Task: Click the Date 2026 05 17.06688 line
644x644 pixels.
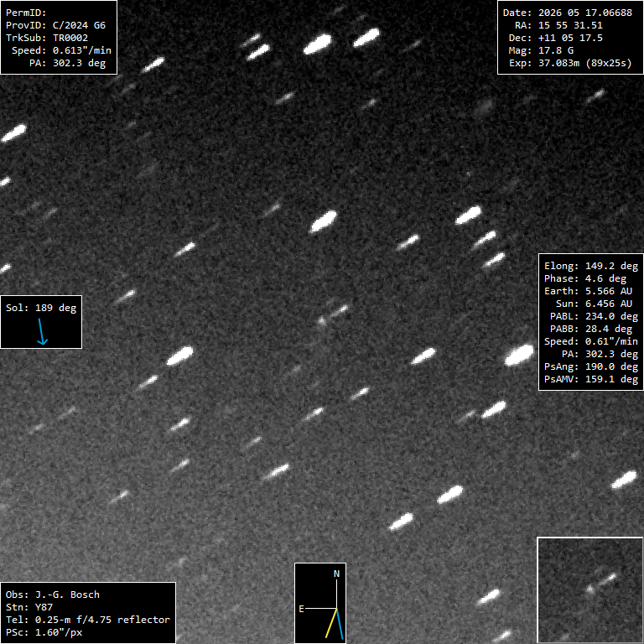Action: [x=568, y=13]
